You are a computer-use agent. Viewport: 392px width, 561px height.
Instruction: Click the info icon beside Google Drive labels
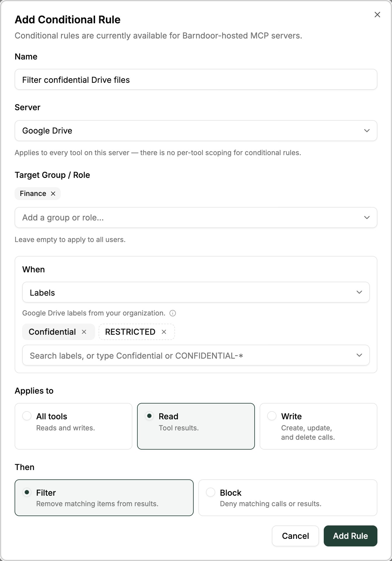[x=173, y=313]
